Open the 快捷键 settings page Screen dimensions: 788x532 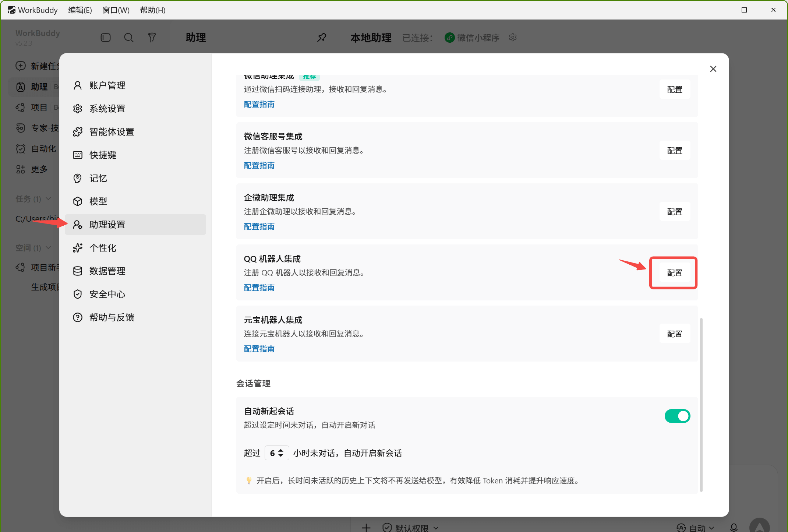[x=135, y=155]
